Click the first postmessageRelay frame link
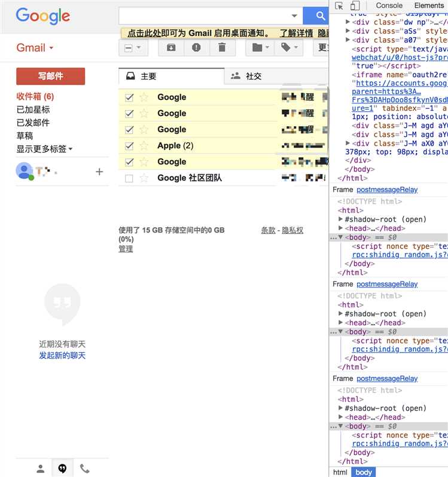Image resolution: width=448 pixels, height=477 pixels. 387,190
